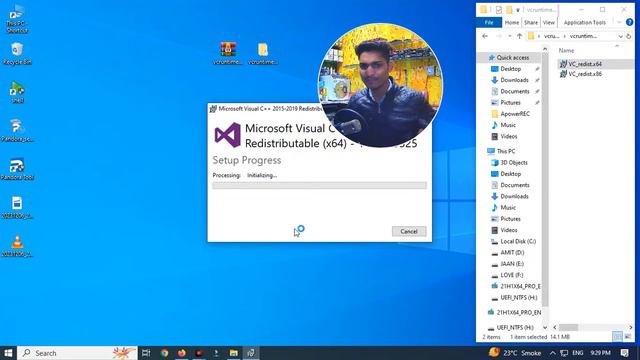
Task: Open Videos under Quick access
Action: click(x=509, y=136)
